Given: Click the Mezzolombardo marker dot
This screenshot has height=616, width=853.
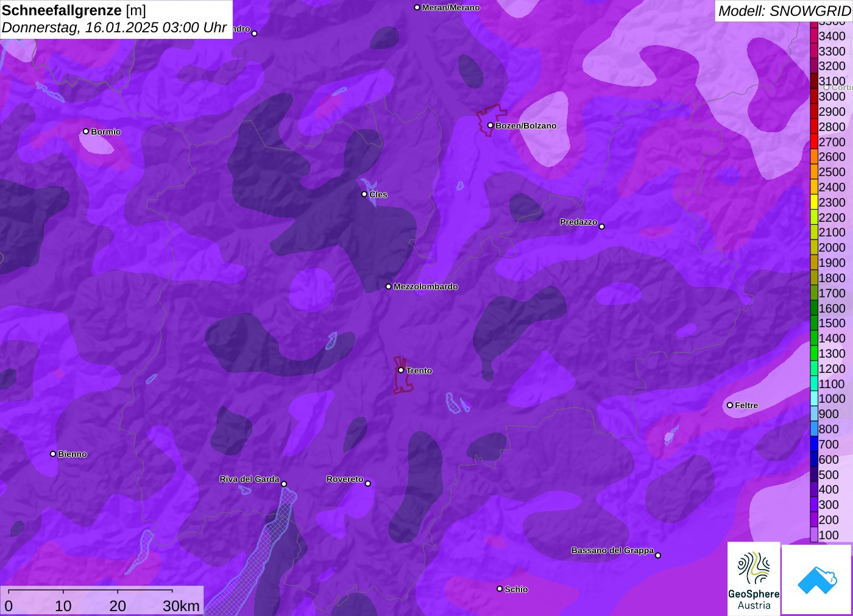Looking at the screenshot, I should tap(389, 286).
